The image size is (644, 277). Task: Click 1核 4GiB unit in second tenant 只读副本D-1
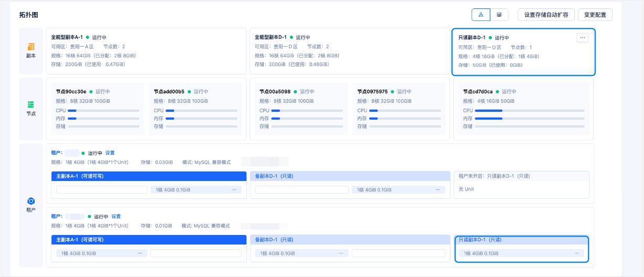[521, 253]
